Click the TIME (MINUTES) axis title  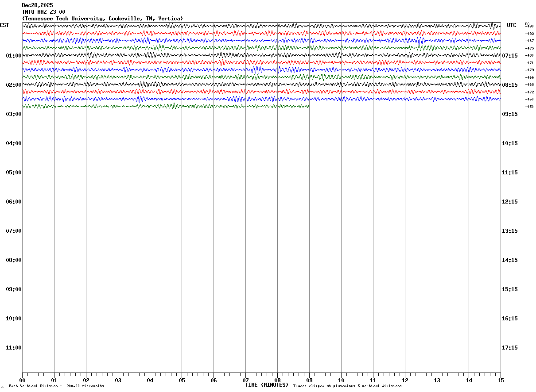pos(267,385)
